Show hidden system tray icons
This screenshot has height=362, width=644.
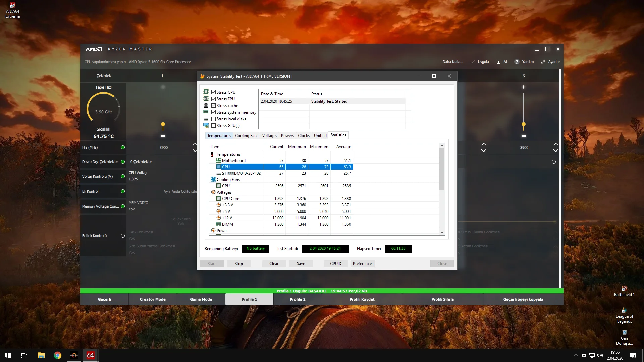pos(576,355)
